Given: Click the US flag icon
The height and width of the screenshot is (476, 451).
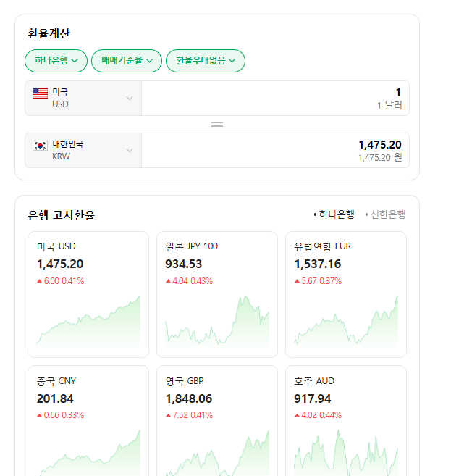Looking at the screenshot, I should (40, 93).
